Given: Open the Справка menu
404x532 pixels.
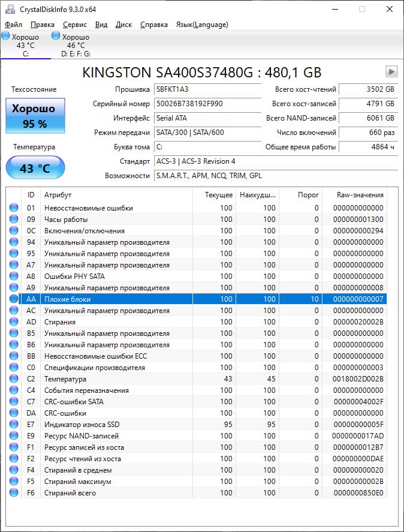Looking at the screenshot, I should coord(153,25).
